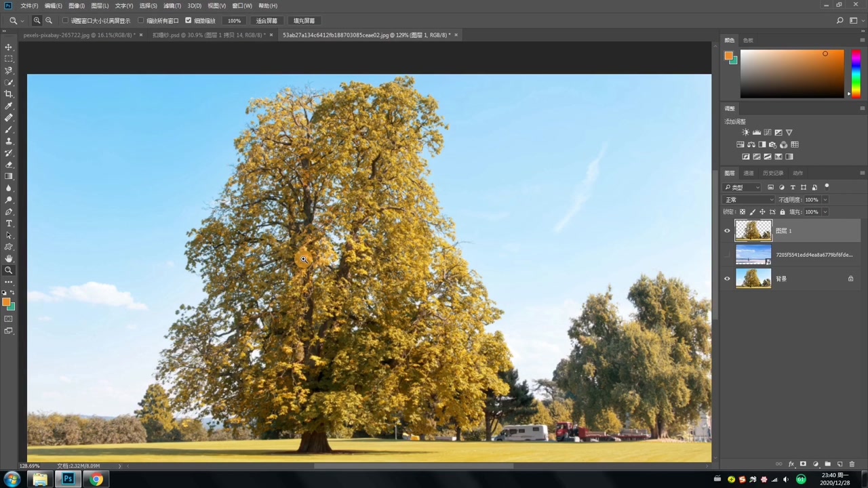
Task: Add a Levels adjustment
Action: coord(756,133)
